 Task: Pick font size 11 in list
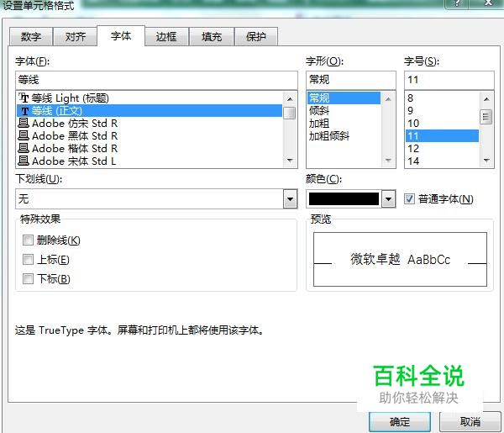[x=443, y=135]
